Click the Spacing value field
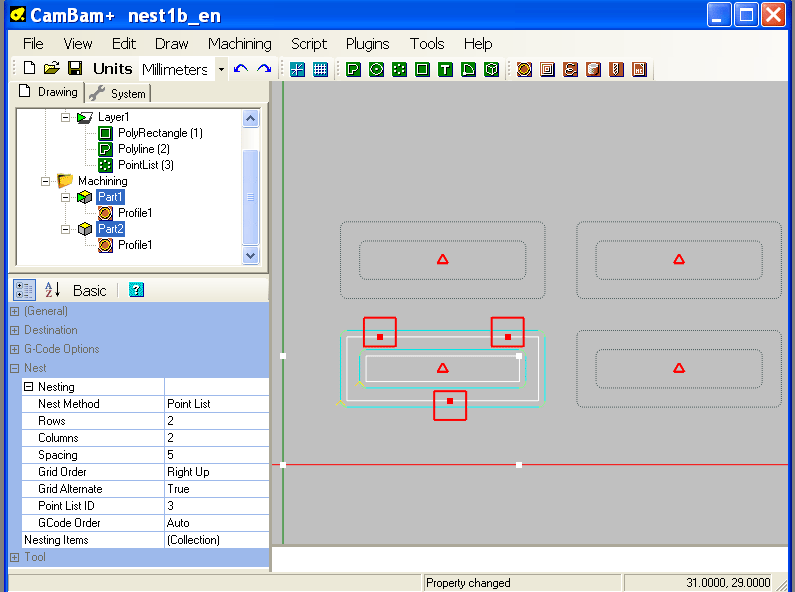The image size is (795, 592). coord(216,455)
